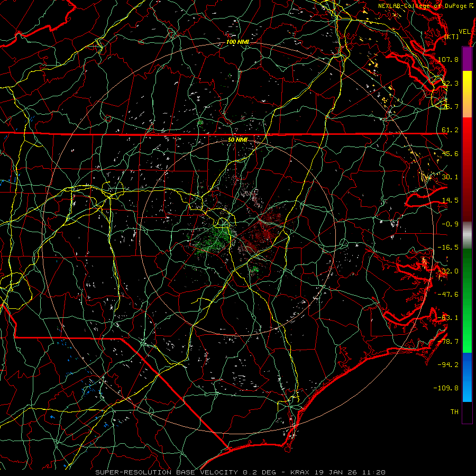Image resolution: width=476 pixels, height=476 pixels.
Task: Select the blue gradient segment of the color bar
Action: click(467, 377)
